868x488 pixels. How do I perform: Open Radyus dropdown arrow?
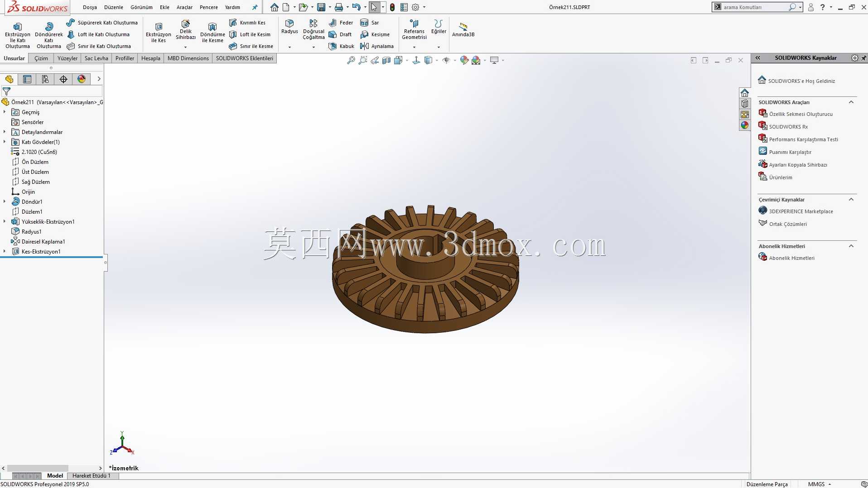289,47
